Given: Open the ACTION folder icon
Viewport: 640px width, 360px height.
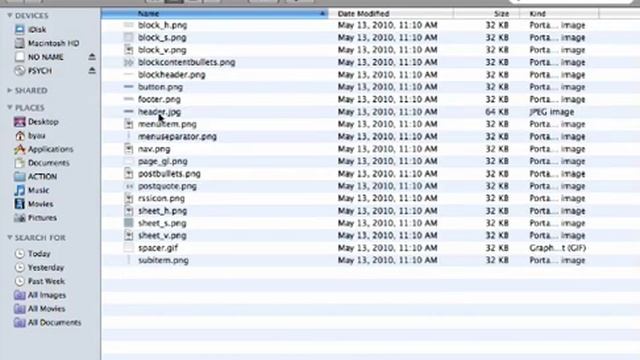Looking at the screenshot, I should tap(19, 176).
